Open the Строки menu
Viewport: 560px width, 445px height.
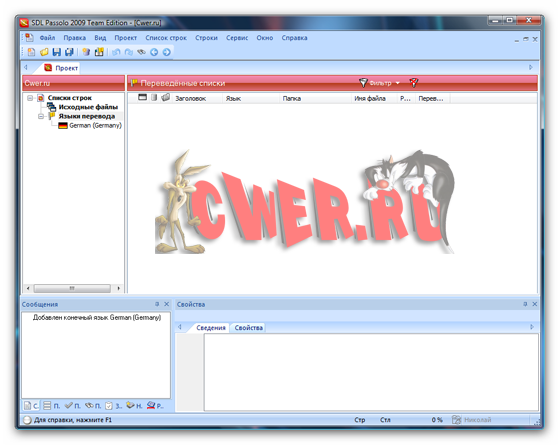coord(206,38)
